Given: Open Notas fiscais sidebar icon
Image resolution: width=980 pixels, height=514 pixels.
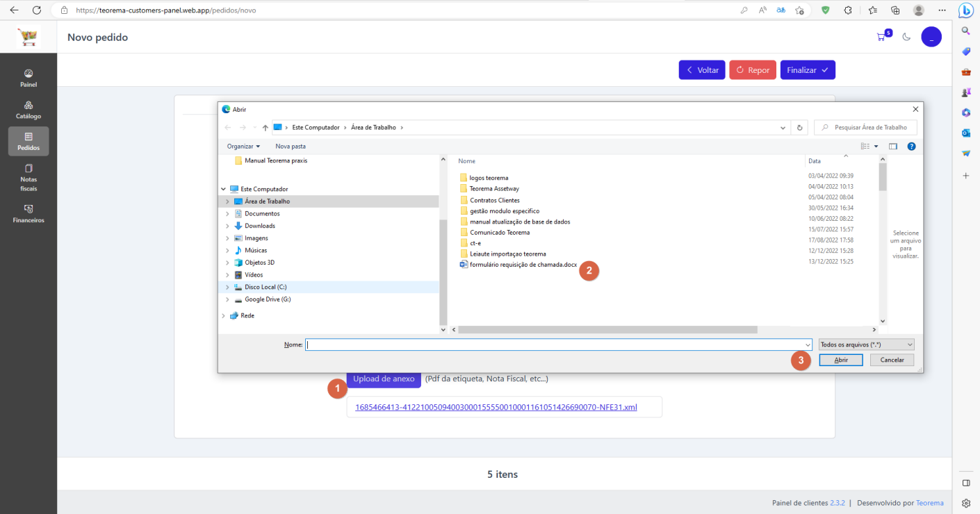Looking at the screenshot, I should coord(28,177).
